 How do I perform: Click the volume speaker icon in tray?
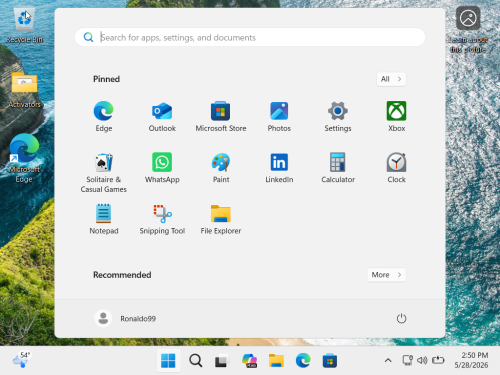pos(422,360)
